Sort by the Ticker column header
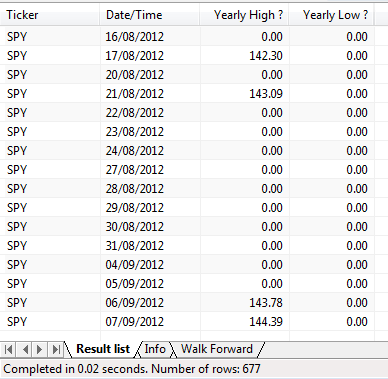Image resolution: width=388 pixels, height=379 pixels. point(50,15)
